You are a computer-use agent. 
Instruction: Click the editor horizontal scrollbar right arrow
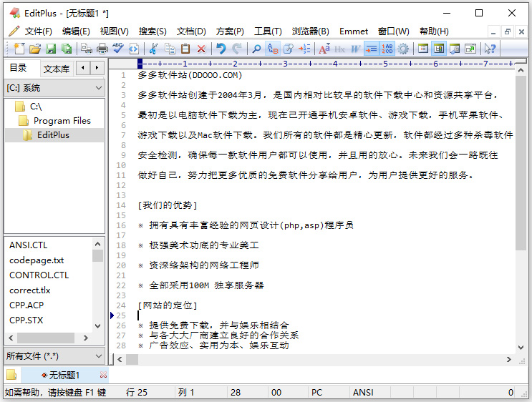(x=508, y=359)
